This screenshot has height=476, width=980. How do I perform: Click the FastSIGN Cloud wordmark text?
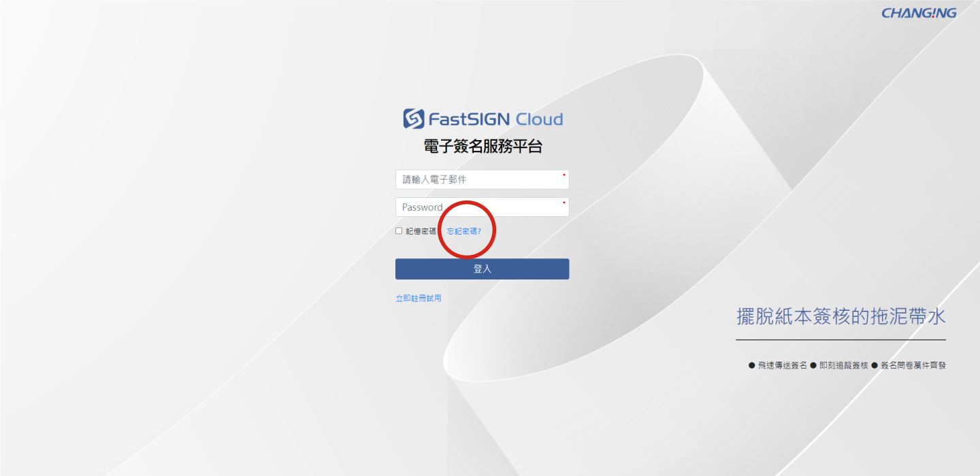point(495,120)
